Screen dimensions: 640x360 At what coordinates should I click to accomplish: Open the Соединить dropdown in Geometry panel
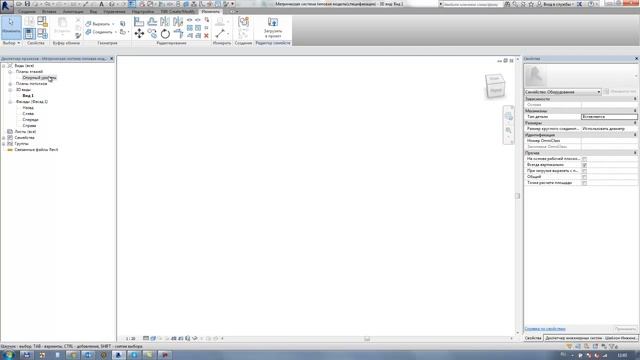click(x=116, y=32)
